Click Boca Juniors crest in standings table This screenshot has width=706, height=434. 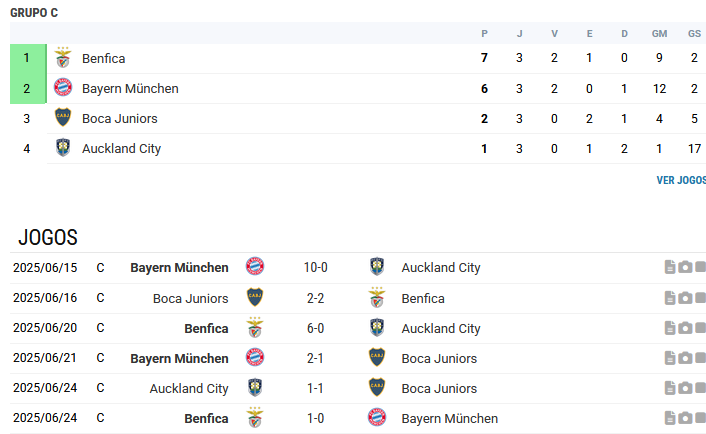63,118
